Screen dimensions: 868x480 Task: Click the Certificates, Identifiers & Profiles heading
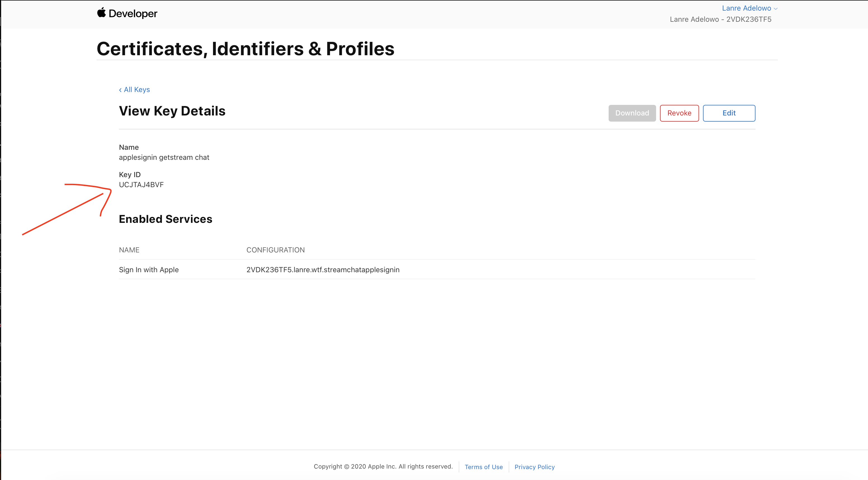(245, 49)
